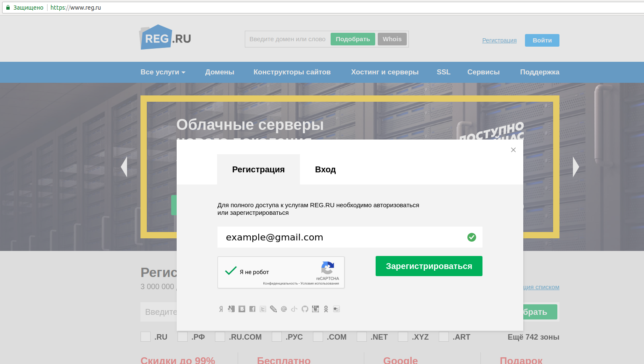Sign up with the Google+ icon
The image size is (644, 364).
pos(231,309)
